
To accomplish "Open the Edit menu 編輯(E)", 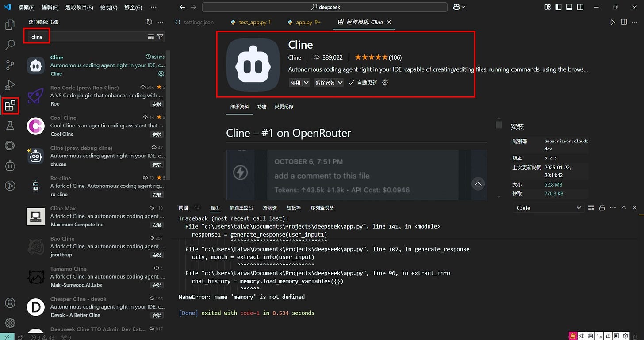I will tap(50, 8).
